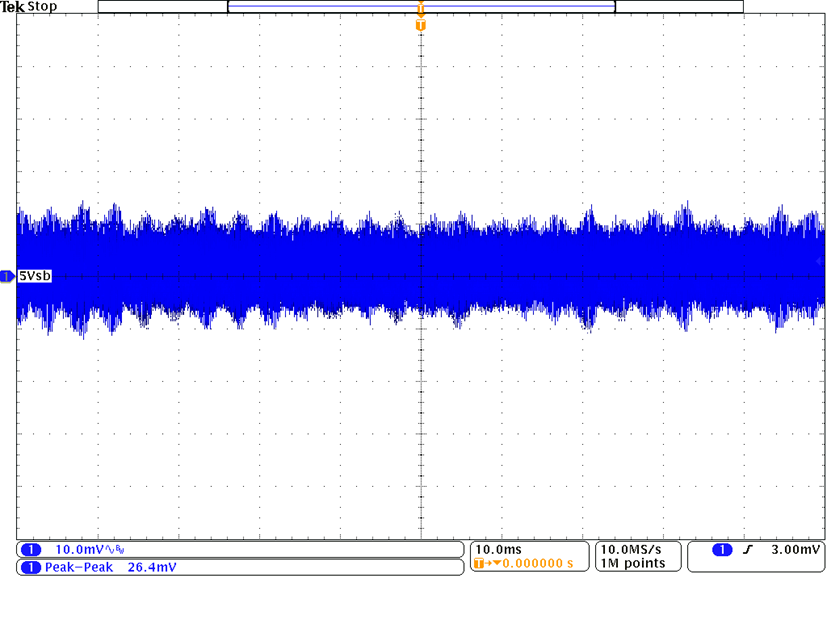Click the 5Vsb waveform label
The image size is (827, 620).
35,276
